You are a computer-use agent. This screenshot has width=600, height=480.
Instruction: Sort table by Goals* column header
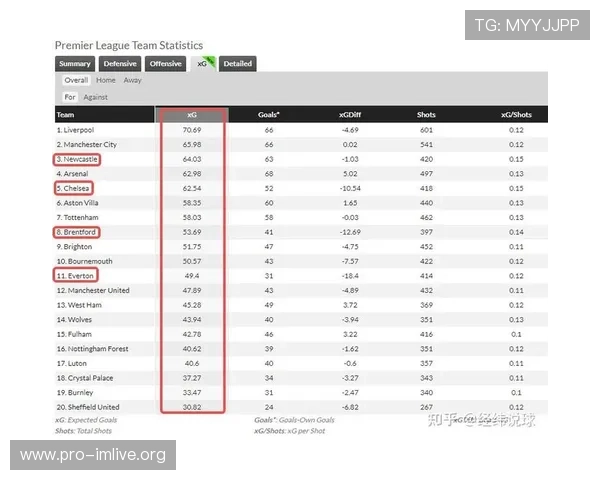(x=269, y=115)
